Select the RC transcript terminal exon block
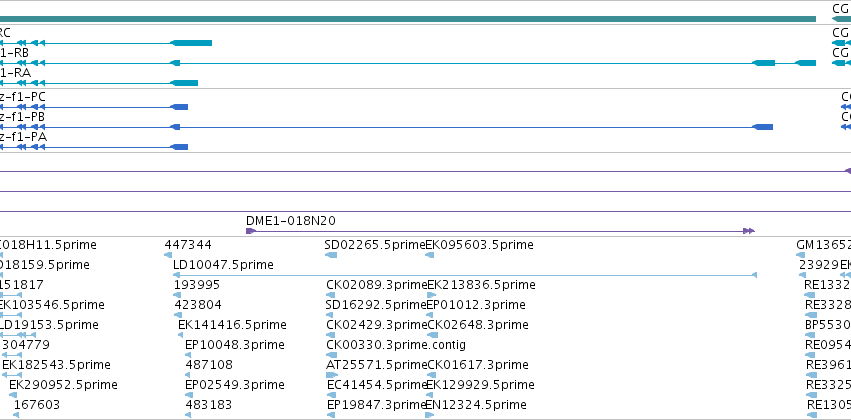Screen dimensions: 851x420 tap(191, 43)
